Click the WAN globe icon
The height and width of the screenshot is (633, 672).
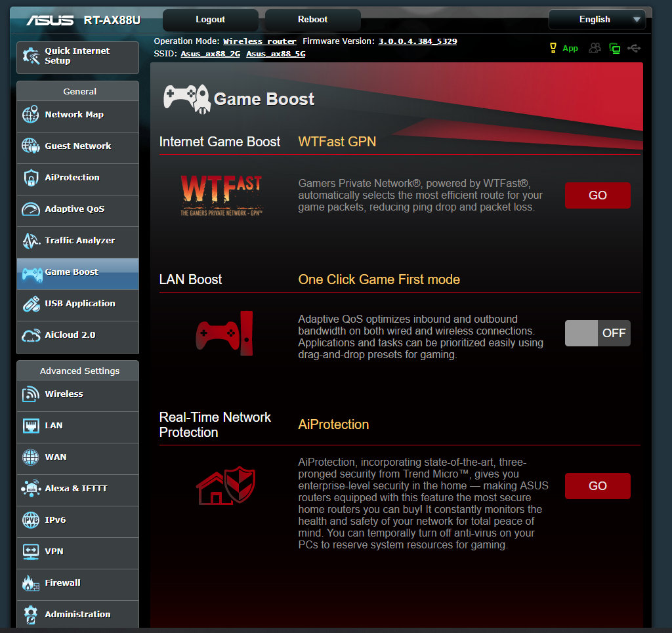[30, 457]
